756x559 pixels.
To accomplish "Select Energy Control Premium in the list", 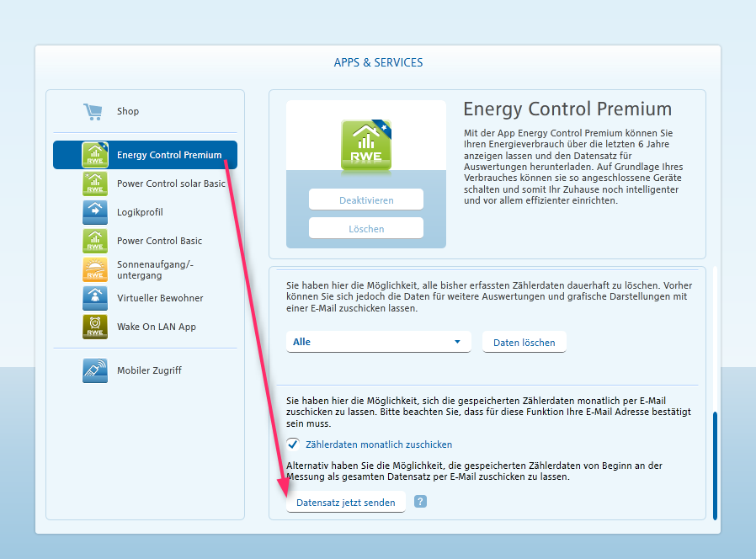I will point(145,155).
